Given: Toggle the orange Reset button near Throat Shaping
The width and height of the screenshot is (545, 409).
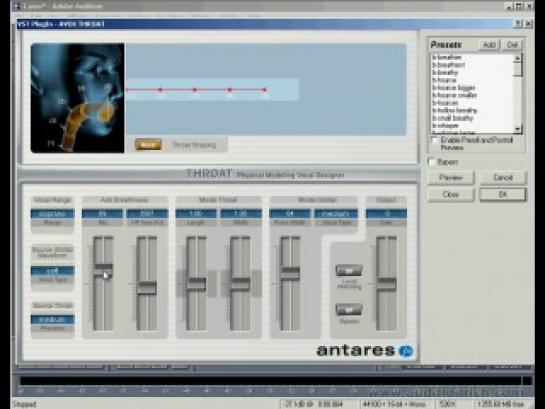Looking at the screenshot, I should point(148,145).
